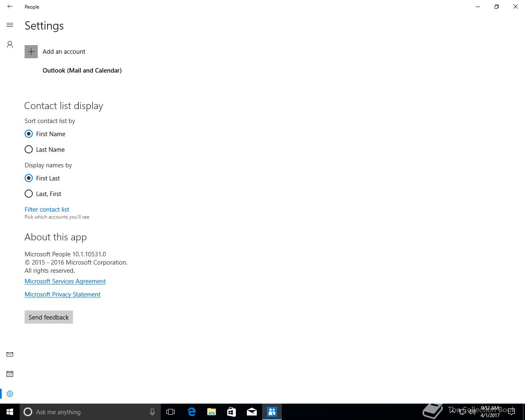The image size is (525, 420).
Task: Open Outlook (Mail and Calendar) account
Action: (82, 71)
